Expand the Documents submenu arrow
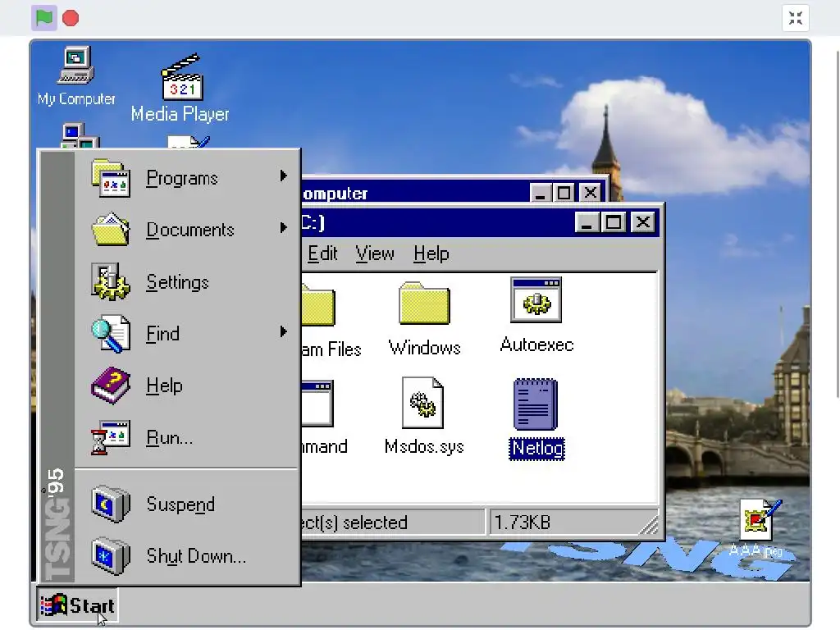The width and height of the screenshot is (840, 630). [x=283, y=228]
